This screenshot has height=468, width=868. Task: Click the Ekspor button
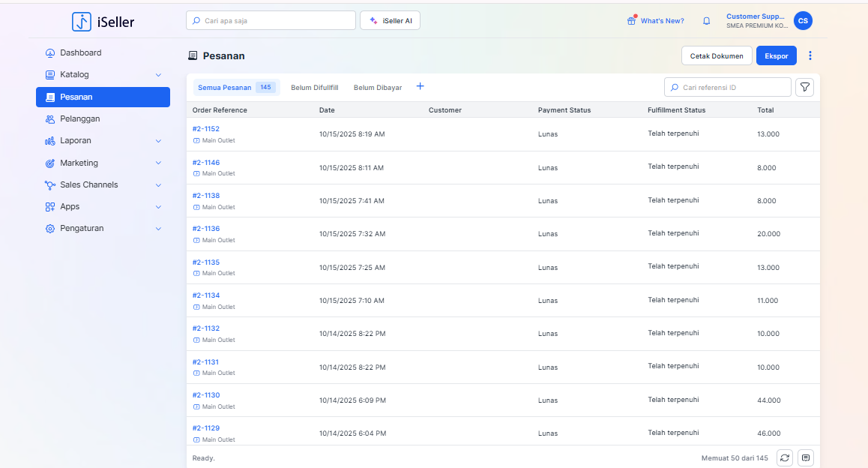[x=776, y=56]
